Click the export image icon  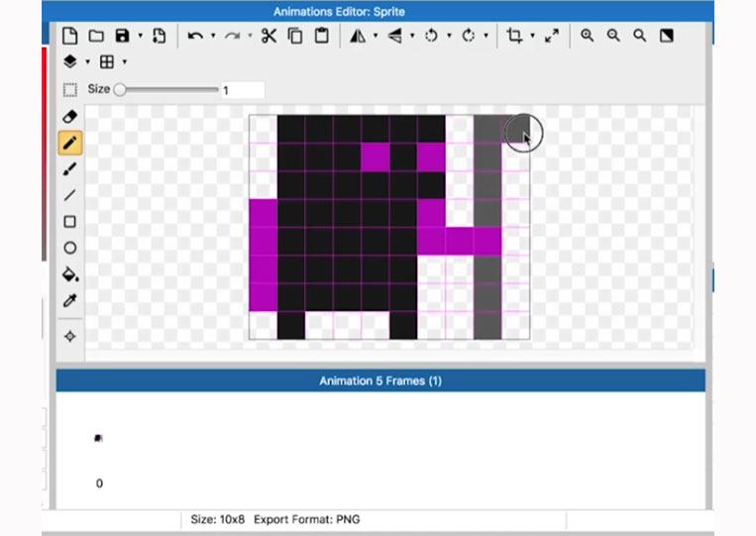(x=160, y=36)
